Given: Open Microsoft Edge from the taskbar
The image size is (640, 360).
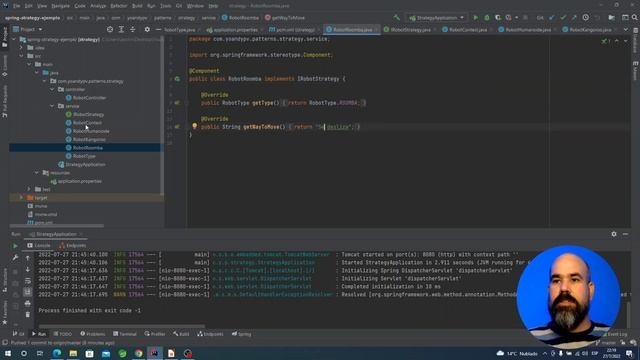Looking at the screenshot, I should (x=57, y=353).
